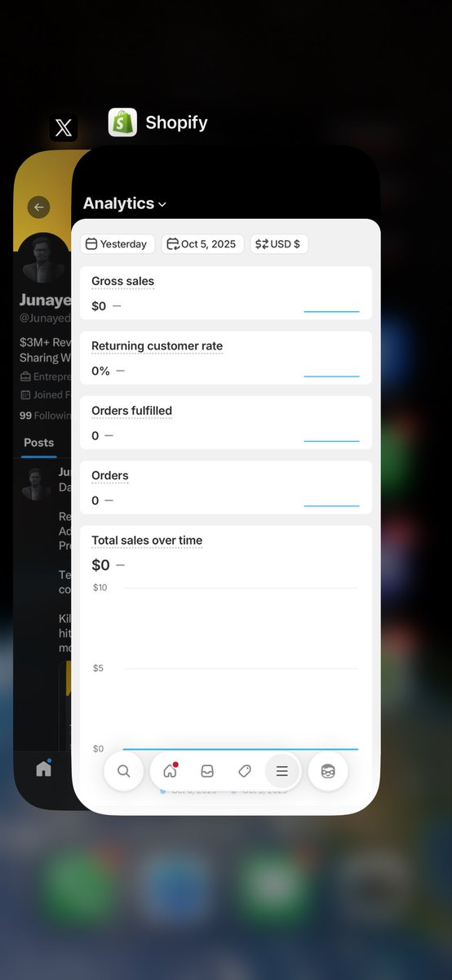The width and height of the screenshot is (452, 980).
Task: Open the Returning customer rate card
Action: (x=226, y=358)
